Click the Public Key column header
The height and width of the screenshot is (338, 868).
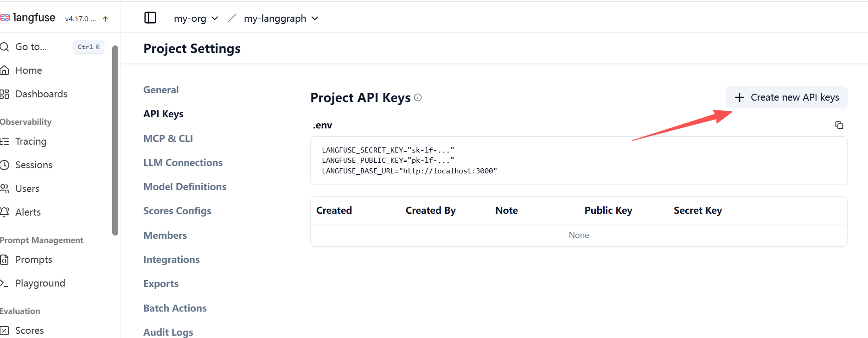pos(608,210)
